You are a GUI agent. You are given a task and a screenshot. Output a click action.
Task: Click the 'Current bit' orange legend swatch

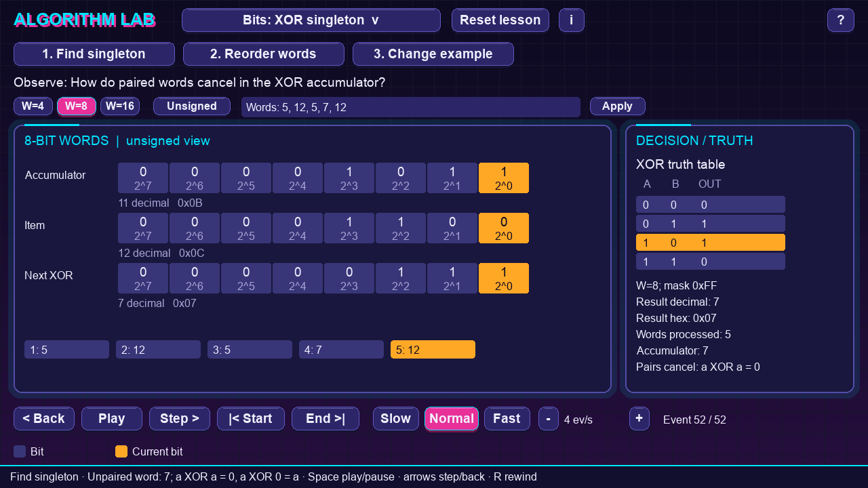tap(121, 451)
